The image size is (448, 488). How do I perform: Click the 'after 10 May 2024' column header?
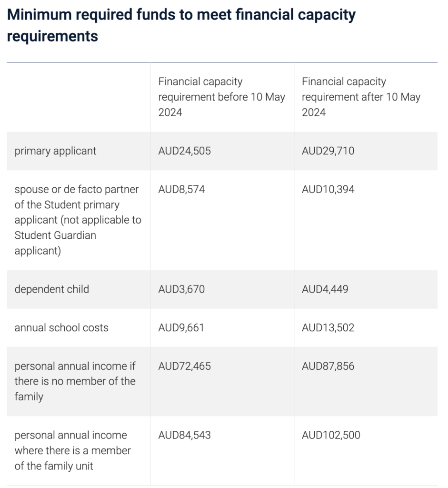pos(361,97)
